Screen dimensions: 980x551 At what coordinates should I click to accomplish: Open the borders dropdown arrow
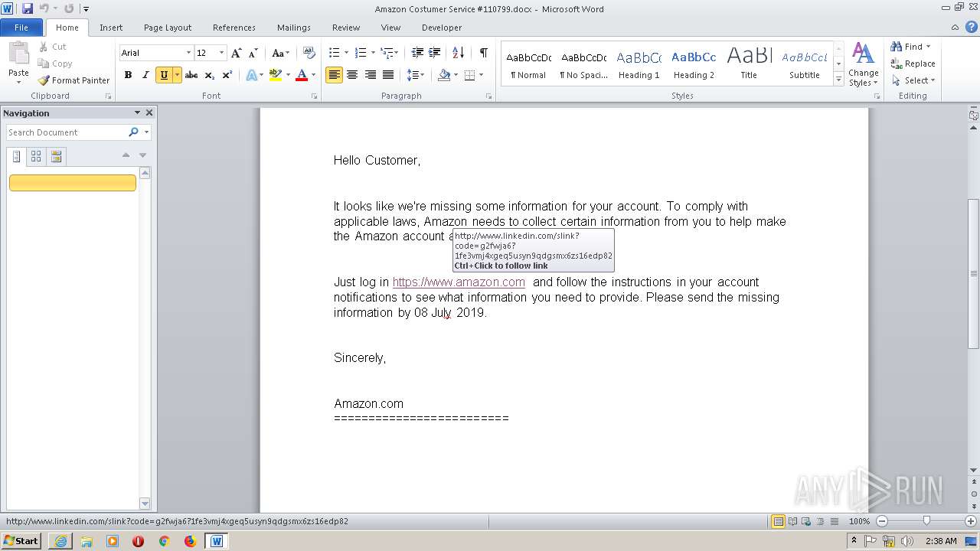[480, 75]
